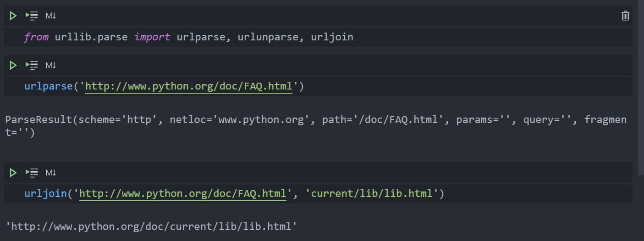The width and height of the screenshot is (644, 241).
Task: Open the FAQ.html link in the urljoin cell
Action: pos(182,194)
